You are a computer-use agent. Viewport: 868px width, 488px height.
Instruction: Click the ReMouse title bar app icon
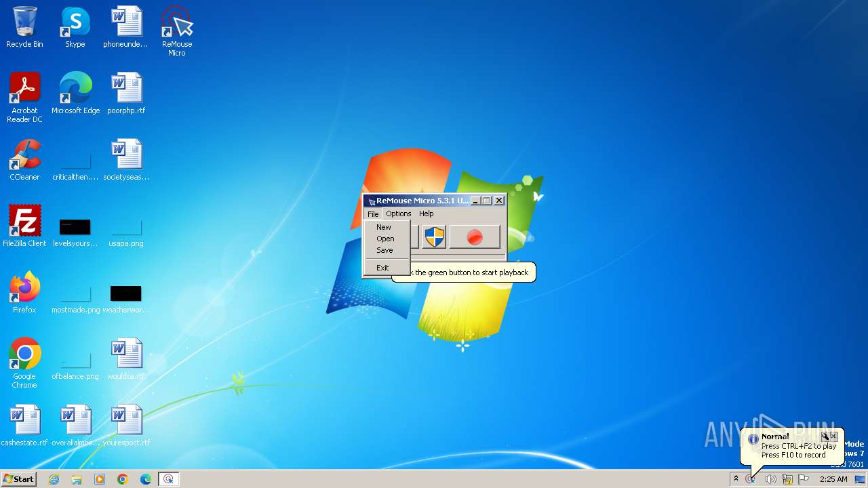pos(370,201)
